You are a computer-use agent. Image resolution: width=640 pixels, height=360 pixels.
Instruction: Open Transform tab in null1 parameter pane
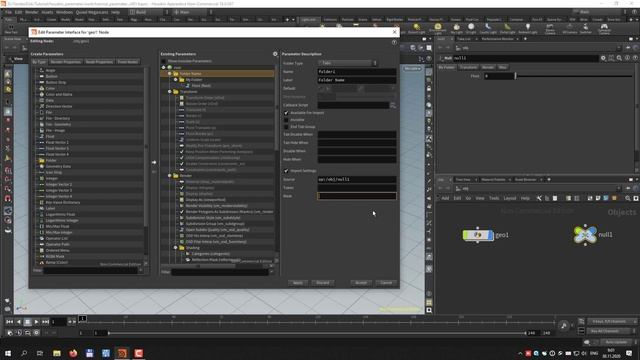point(468,67)
